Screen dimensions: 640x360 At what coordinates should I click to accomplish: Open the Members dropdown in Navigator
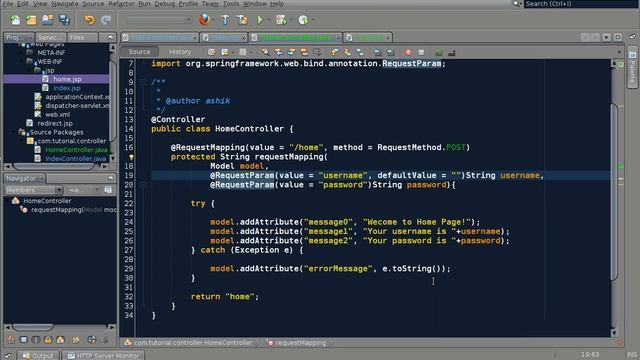coord(33,190)
